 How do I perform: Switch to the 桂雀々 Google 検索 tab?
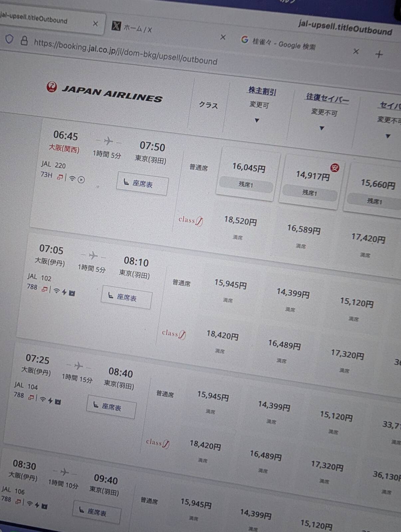[300, 46]
